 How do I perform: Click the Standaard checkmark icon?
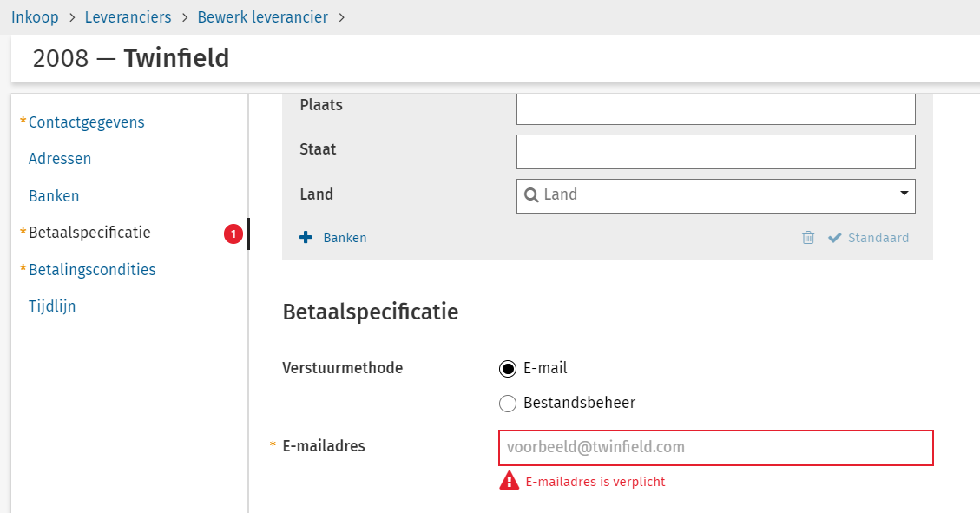click(835, 238)
